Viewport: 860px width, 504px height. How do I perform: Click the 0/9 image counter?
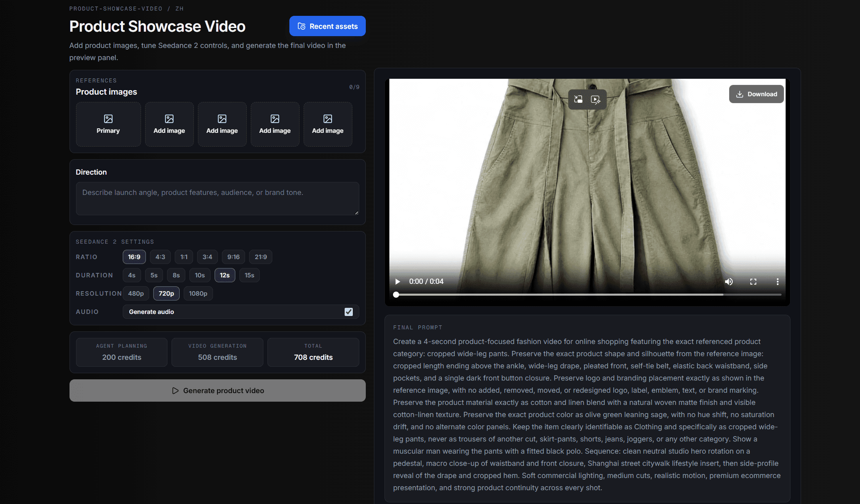[x=354, y=87]
